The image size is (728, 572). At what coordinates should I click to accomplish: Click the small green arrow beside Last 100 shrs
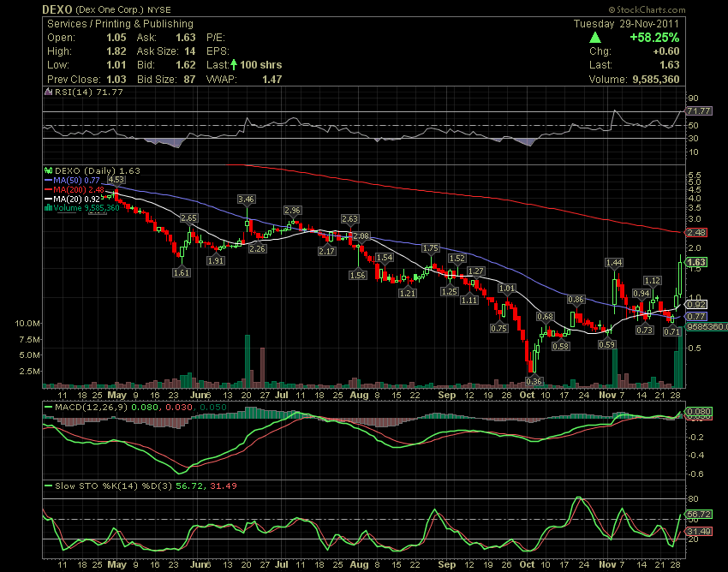click(x=234, y=65)
